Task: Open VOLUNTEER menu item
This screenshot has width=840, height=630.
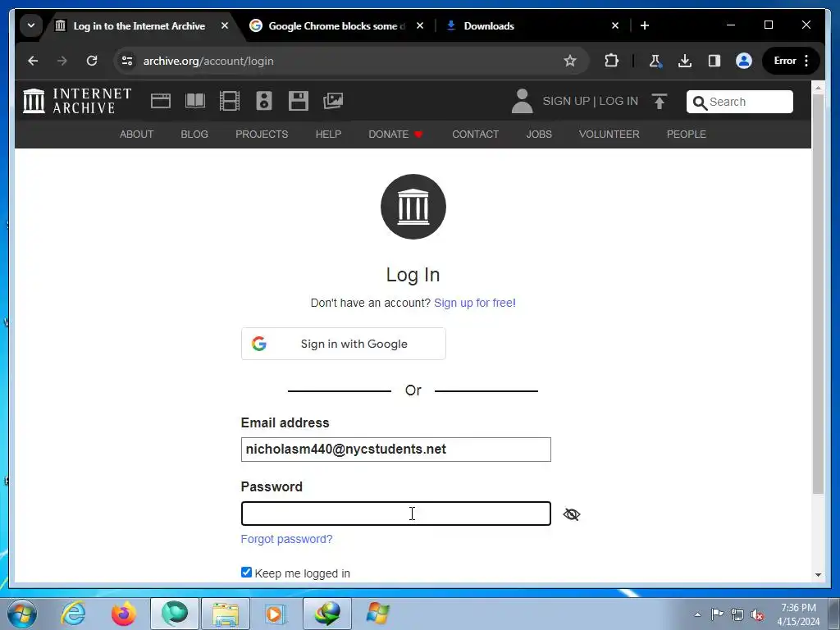Action: click(609, 134)
